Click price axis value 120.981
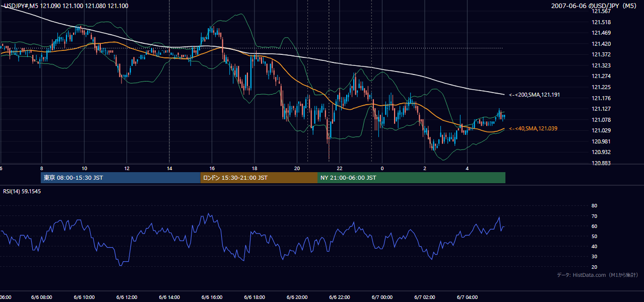The height and width of the screenshot is (302, 644). [601, 141]
